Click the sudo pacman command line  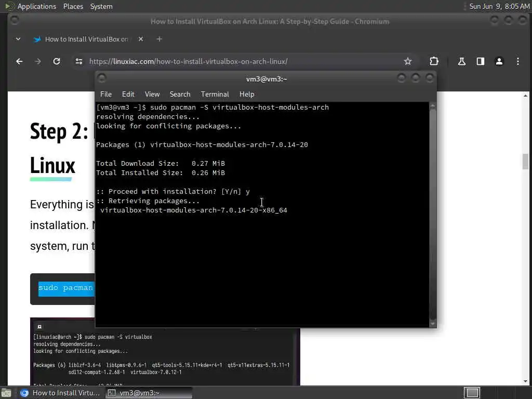click(x=212, y=108)
